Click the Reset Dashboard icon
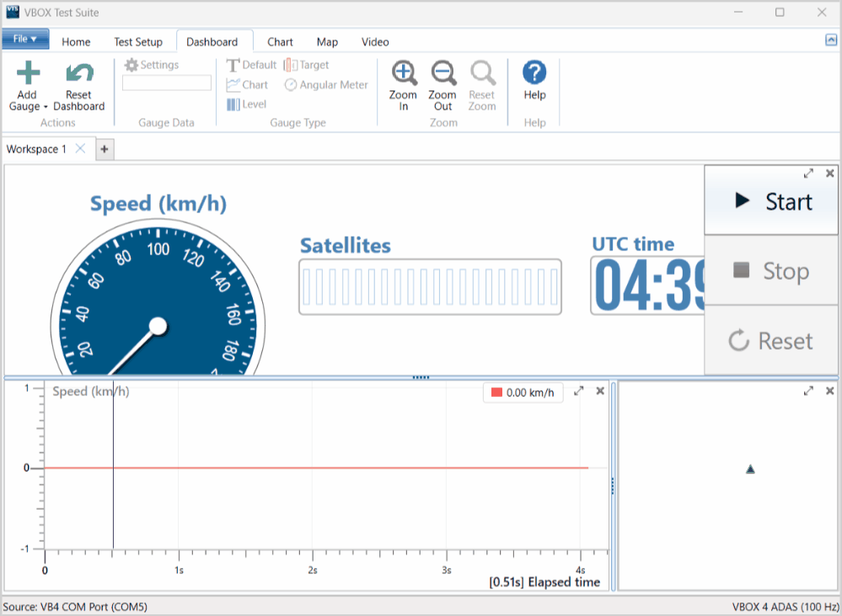 (x=79, y=73)
